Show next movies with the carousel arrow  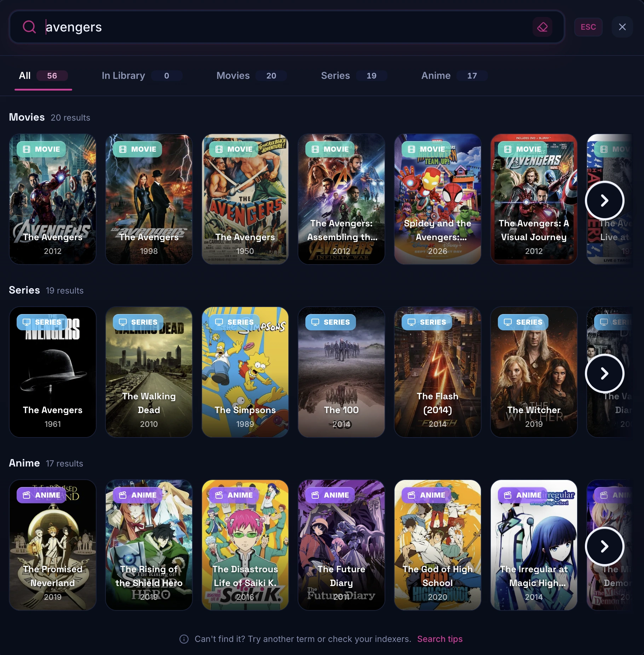point(604,201)
